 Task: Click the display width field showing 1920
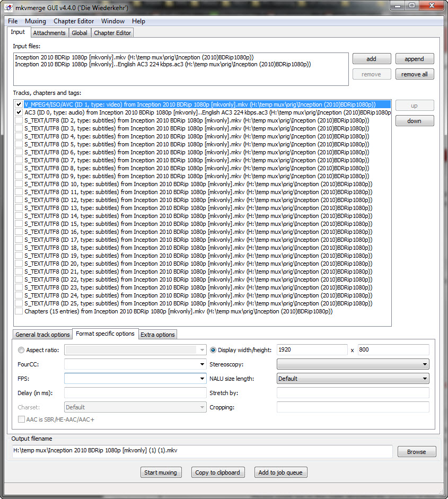[x=312, y=350]
